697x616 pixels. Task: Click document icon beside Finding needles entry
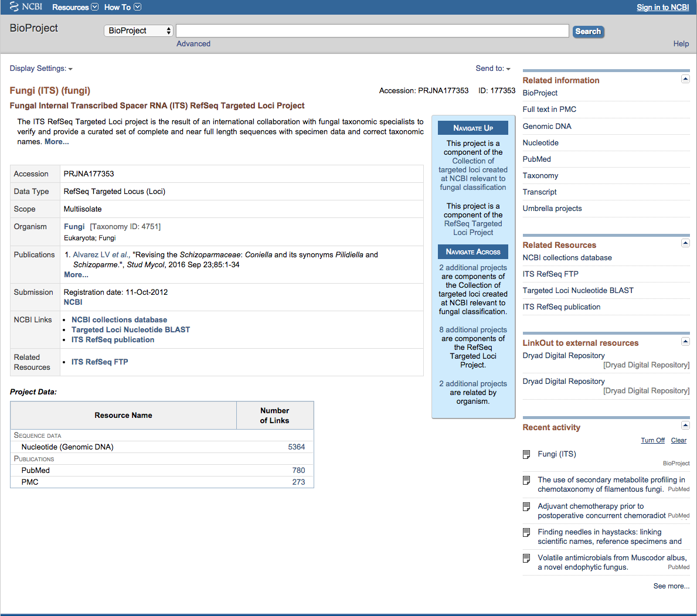pos(526,532)
